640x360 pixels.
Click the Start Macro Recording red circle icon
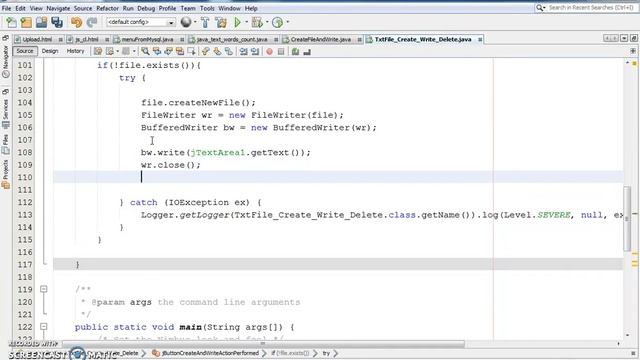(x=269, y=51)
